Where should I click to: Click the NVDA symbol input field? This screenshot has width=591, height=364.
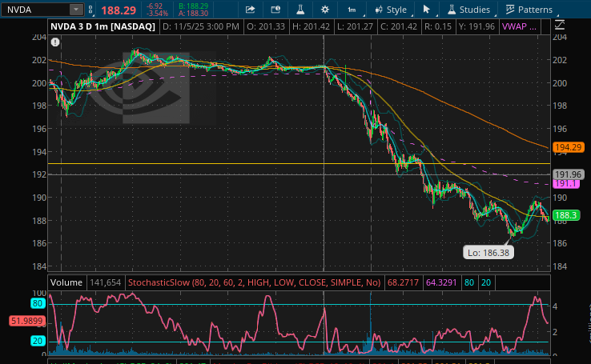click(34, 10)
